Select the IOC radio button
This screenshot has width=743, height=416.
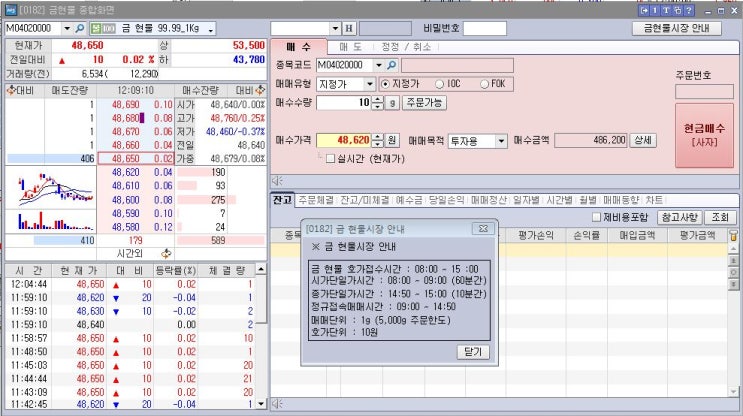coord(439,84)
